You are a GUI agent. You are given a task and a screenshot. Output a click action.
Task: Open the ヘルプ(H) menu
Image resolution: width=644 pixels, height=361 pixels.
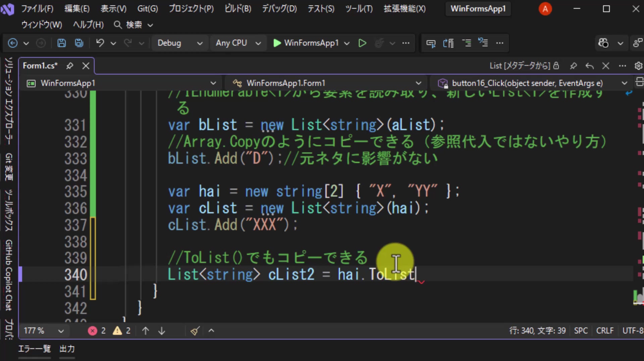pos(88,25)
